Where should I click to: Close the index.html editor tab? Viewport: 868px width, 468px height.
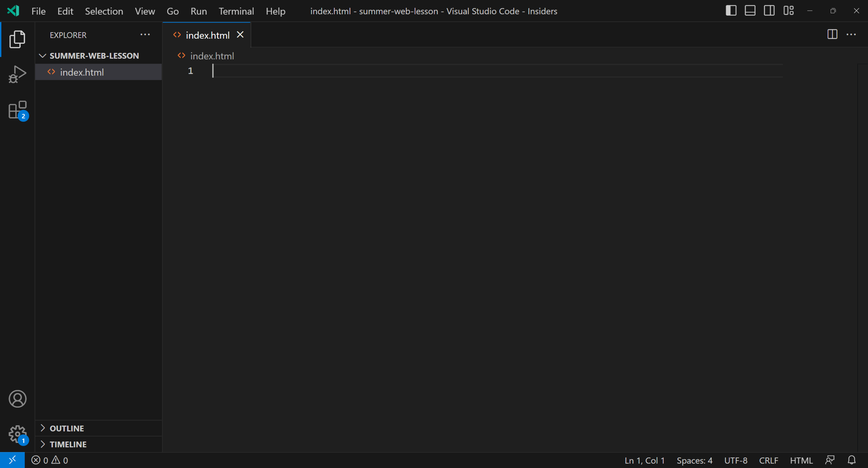(x=240, y=35)
